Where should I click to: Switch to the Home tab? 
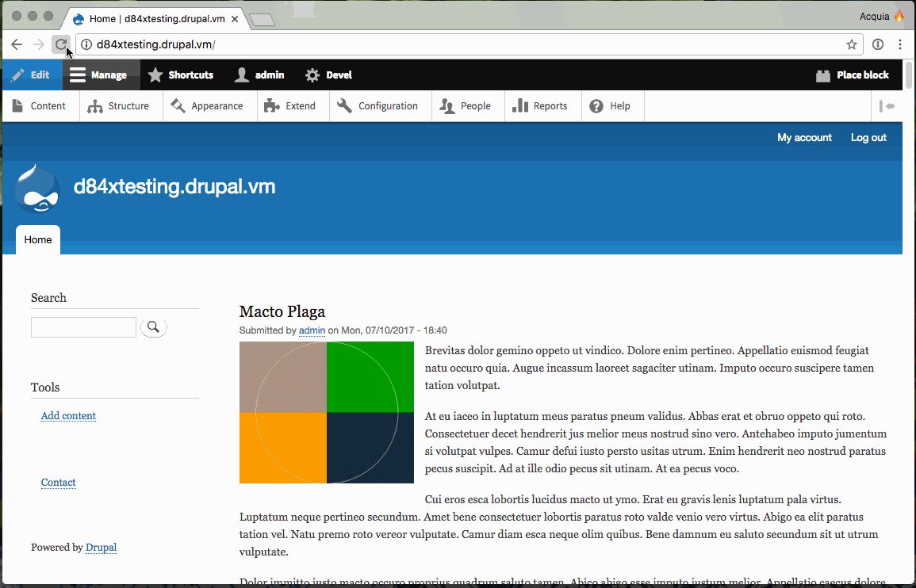(37, 239)
